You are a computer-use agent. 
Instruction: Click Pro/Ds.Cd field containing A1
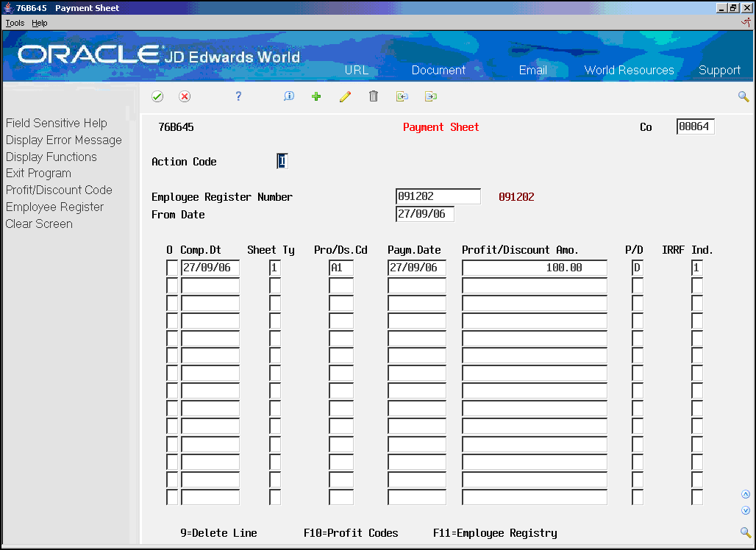pyautogui.click(x=341, y=268)
